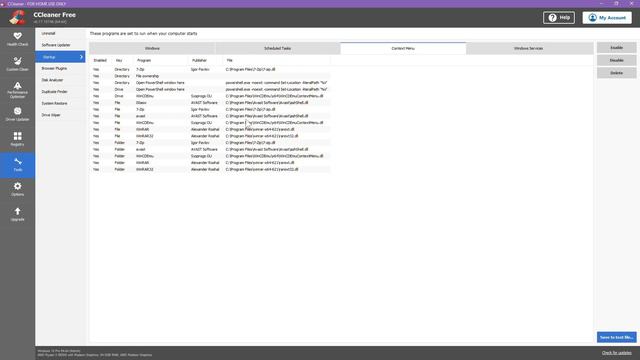Select the Drive WinCDEmu row
Image resolution: width=640 pixels, height=360 pixels.
210,96
